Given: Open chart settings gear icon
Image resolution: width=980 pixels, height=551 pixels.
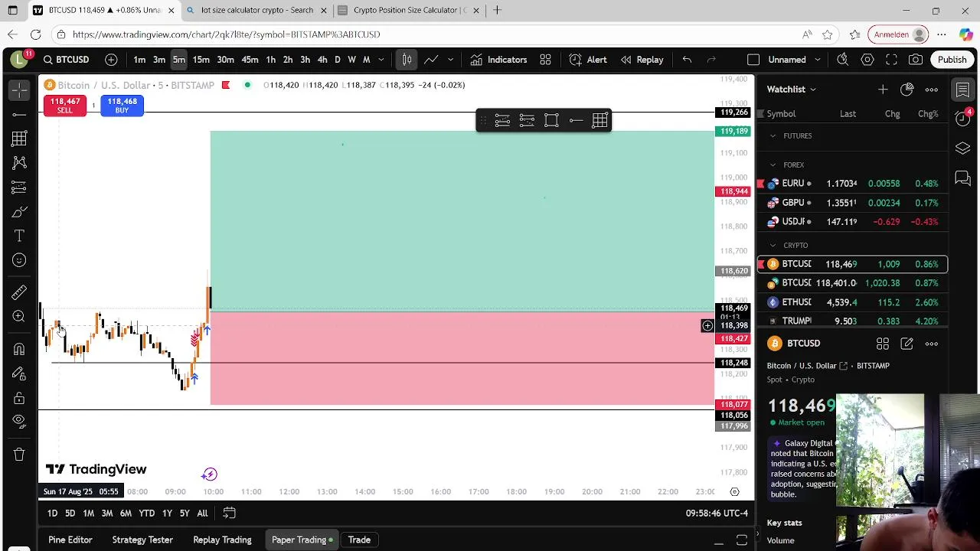Looking at the screenshot, I should click(x=867, y=60).
